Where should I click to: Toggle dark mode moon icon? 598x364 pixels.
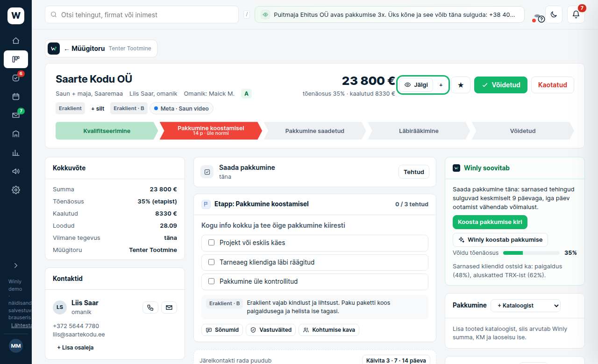[554, 14]
